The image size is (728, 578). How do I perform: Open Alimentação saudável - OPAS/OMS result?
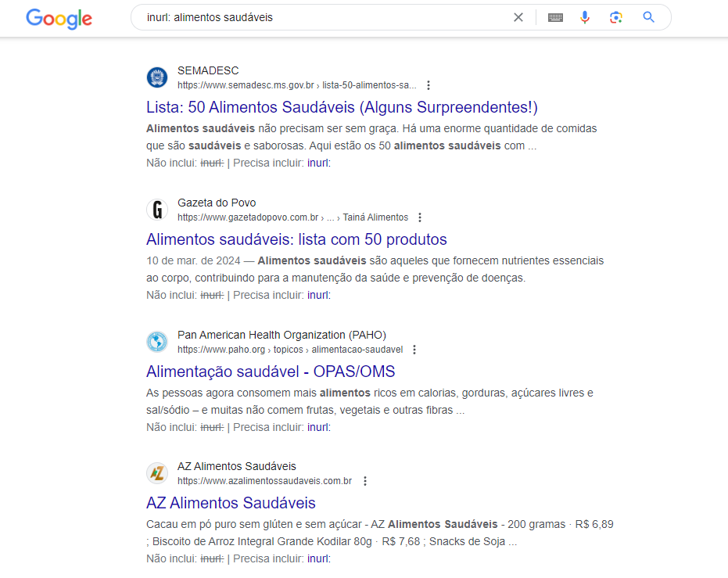(x=271, y=372)
